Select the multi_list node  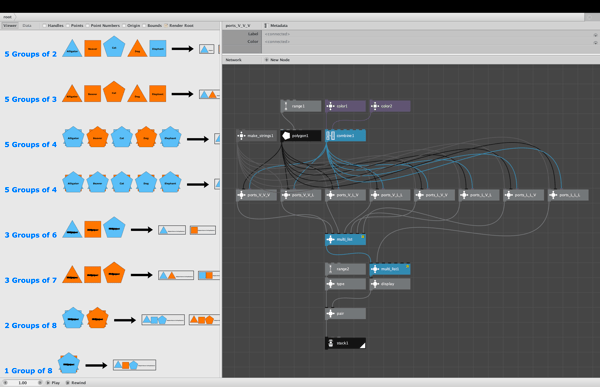tap(345, 239)
